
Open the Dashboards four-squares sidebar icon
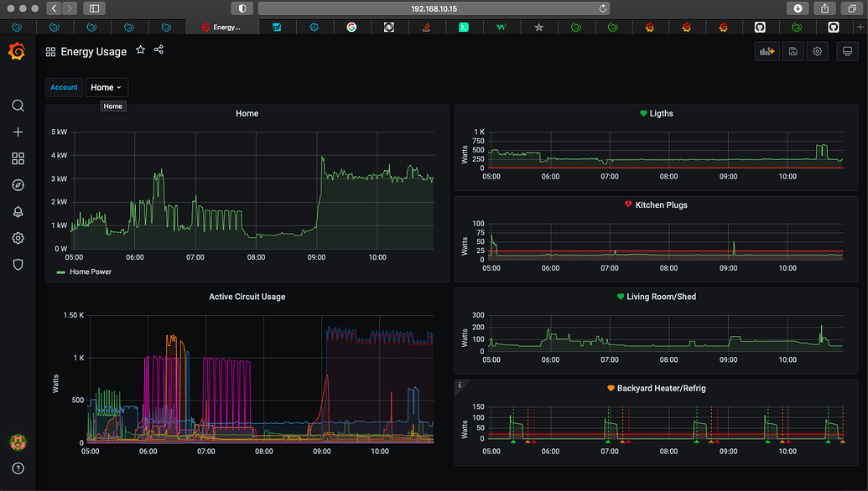click(x=18, y=158)
